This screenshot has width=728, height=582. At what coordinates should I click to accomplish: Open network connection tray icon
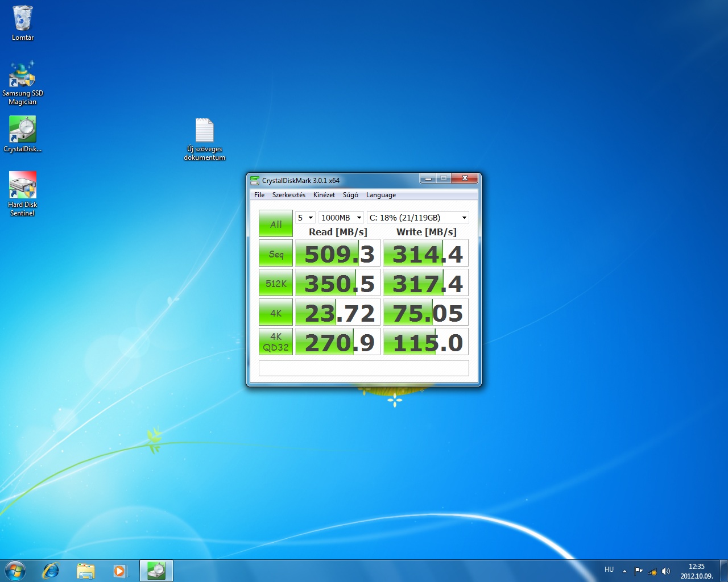pyautogui.click(x=652, y=571)
